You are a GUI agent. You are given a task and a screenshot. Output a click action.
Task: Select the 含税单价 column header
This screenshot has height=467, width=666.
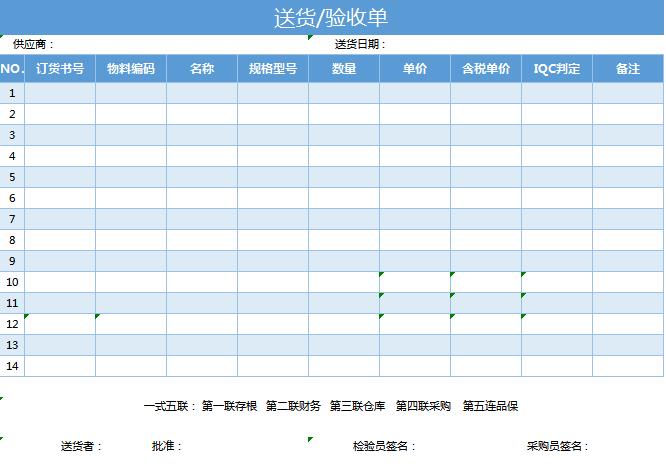486,69
